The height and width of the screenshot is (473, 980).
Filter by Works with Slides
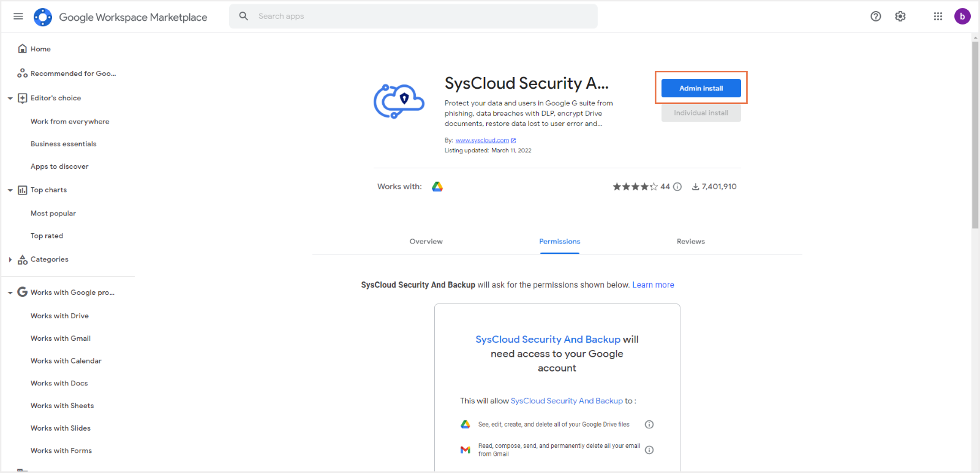pyautogui.click(x=61, y=428)
